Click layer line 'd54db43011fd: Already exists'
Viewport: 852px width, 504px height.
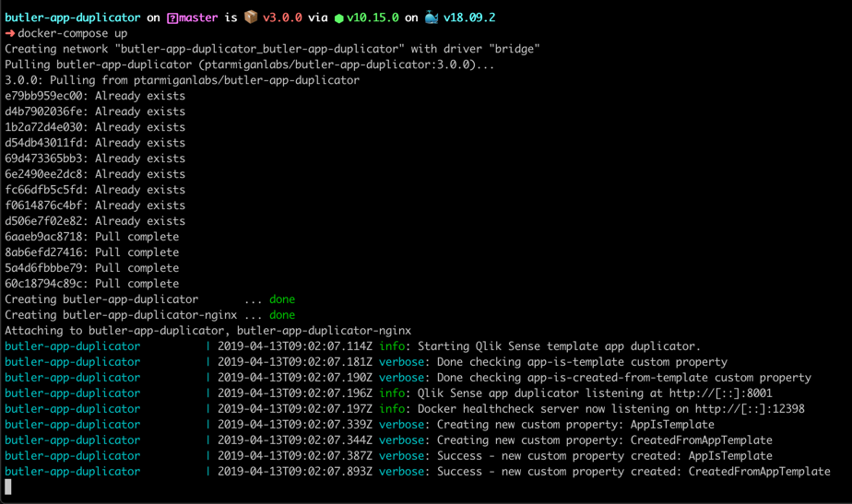pos(95,143)
